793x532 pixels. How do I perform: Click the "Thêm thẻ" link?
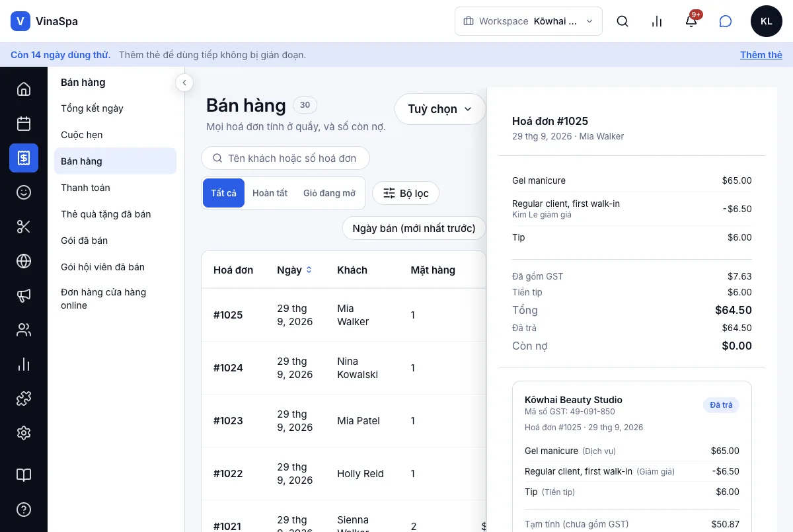click(761, 55)
